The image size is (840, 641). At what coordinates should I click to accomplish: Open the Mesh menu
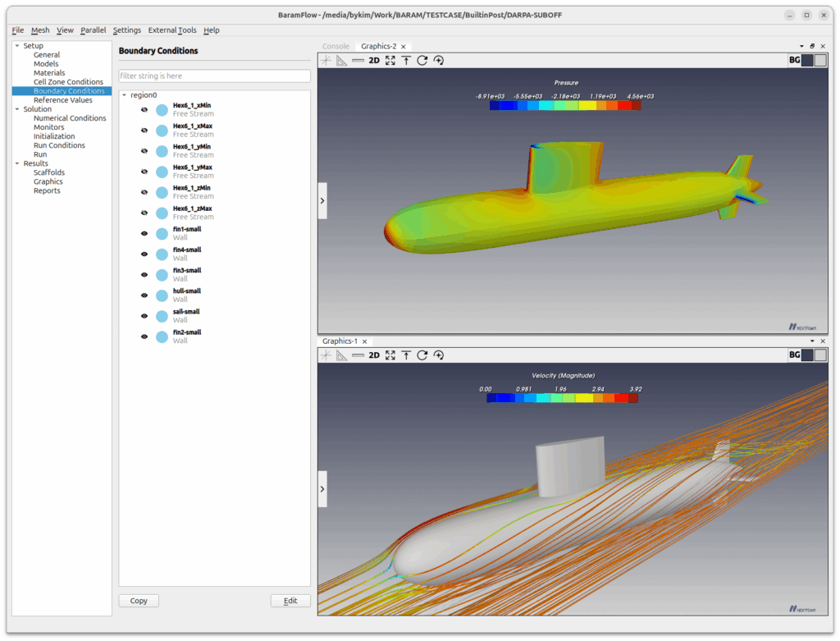tap(40, 30)
